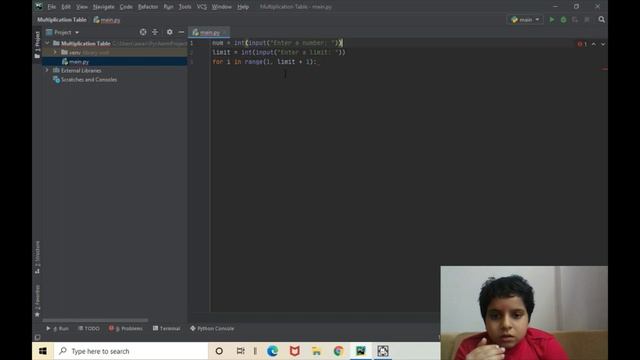
Task: Open McAfee icon on taskbar
Action: 294,351
